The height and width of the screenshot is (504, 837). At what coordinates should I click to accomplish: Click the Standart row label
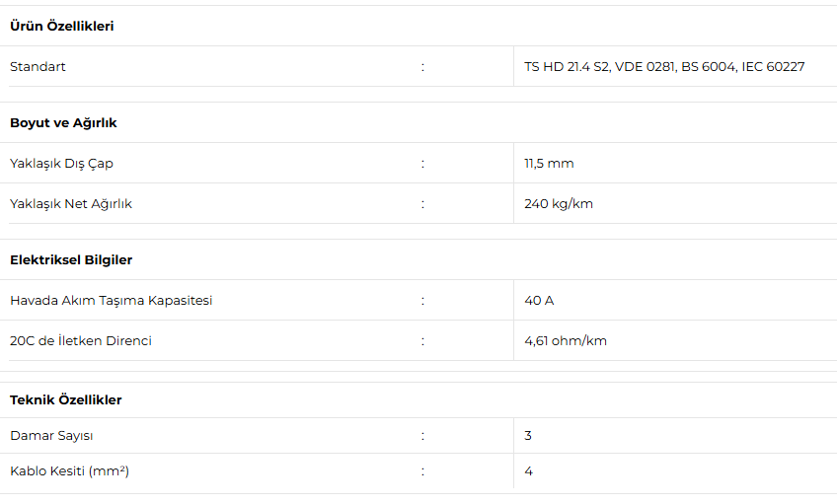(x=38, y=67)
